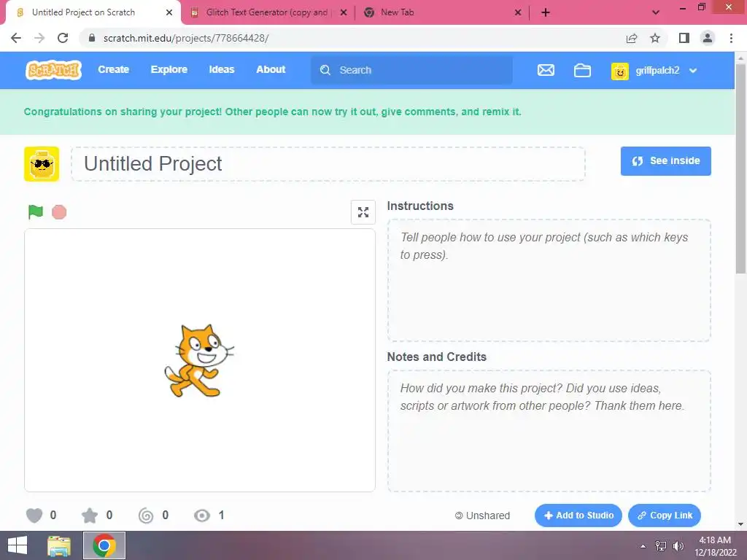This screenshot has height=560, width=747.
Task: Share this page via address bar icon
Action: point(632,38)
